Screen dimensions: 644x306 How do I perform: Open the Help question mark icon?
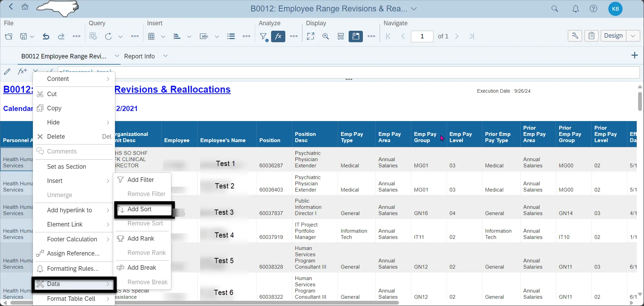click(593, 9)
